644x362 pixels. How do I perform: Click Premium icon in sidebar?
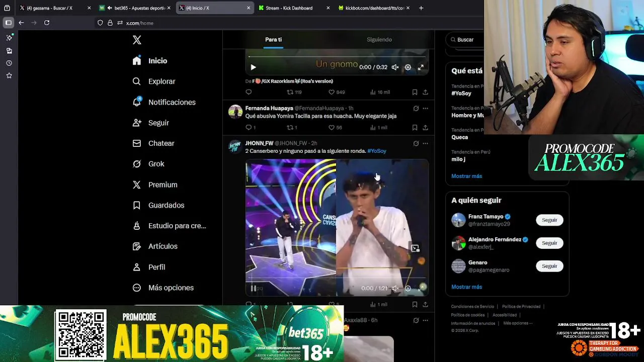tap(137, 185)
